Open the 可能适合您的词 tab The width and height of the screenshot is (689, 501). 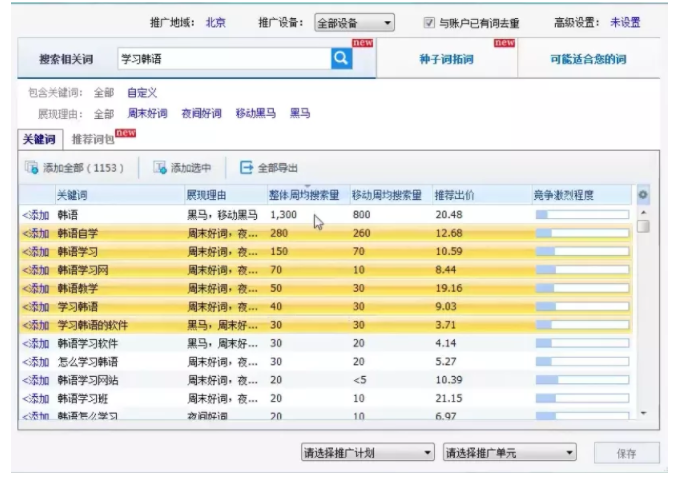click(x=588, y=59)
